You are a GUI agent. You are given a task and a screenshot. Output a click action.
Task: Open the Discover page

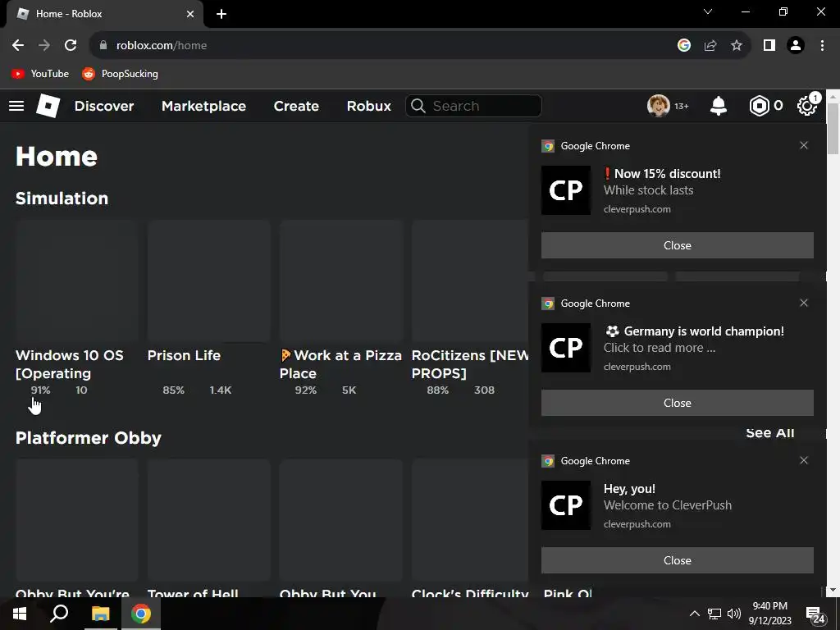coord(104,106)
